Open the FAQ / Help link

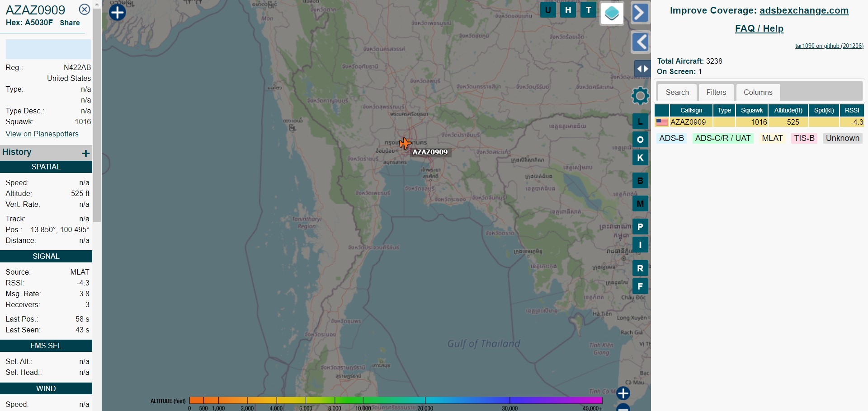(x=759, y=28)
